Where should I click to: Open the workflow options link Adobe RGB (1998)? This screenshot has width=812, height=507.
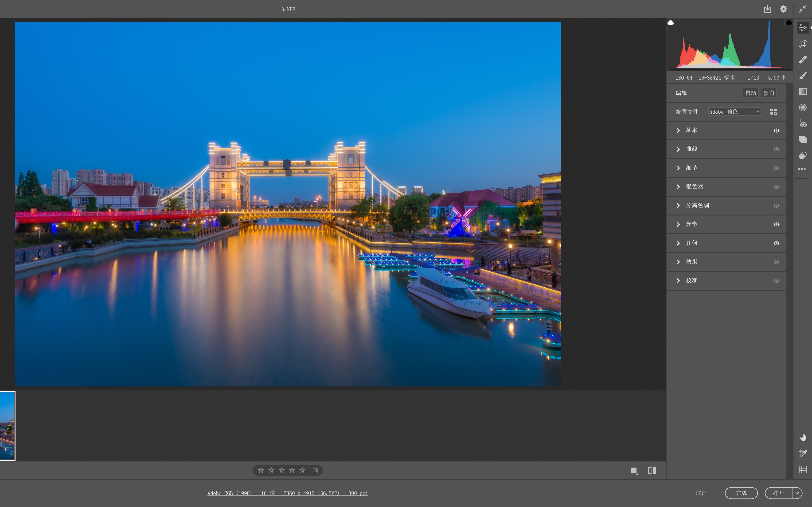click(288, 493)
